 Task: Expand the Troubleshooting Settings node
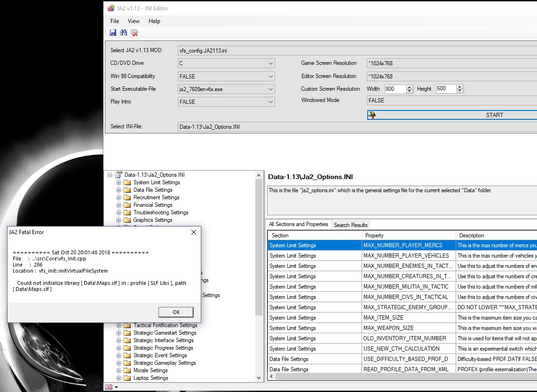tap(118, 212)
